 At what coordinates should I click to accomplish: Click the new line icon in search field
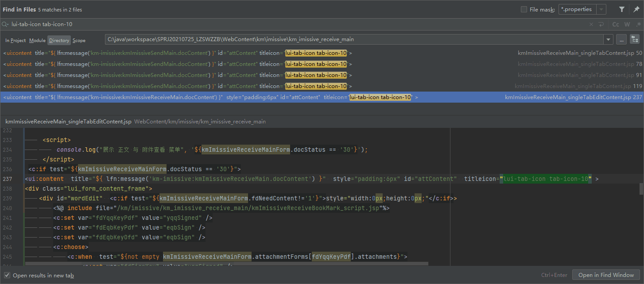[x=601, y=24]
